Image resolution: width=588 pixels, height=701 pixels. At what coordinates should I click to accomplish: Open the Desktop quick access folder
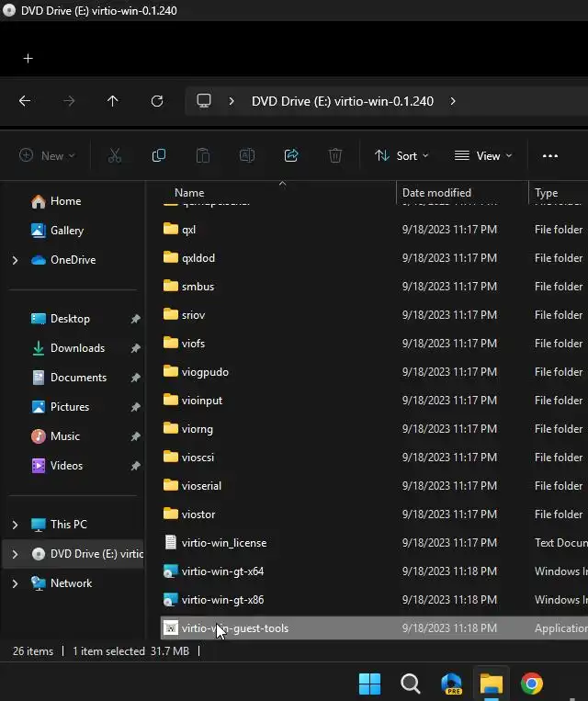coord(61,319)
